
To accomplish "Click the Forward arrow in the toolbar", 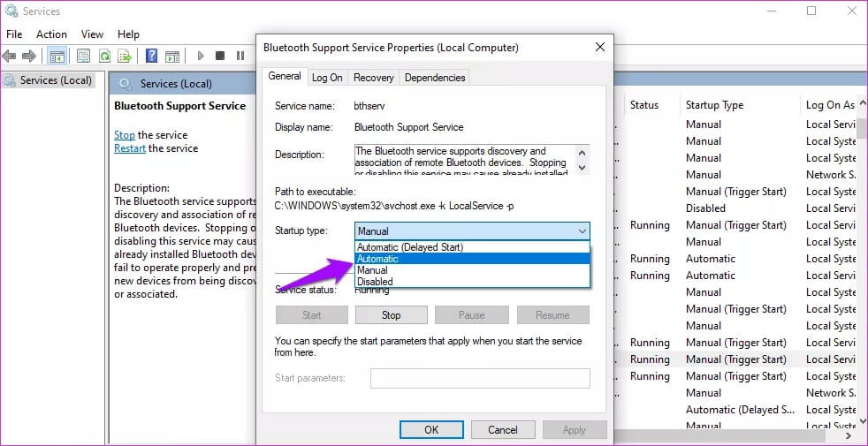I will (x=29, y=56).
